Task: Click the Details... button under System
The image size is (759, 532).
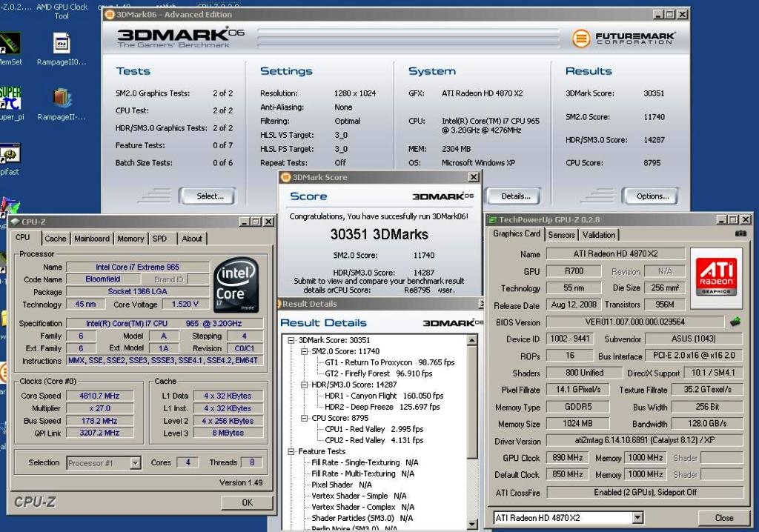Action: [x=514, y=196]
